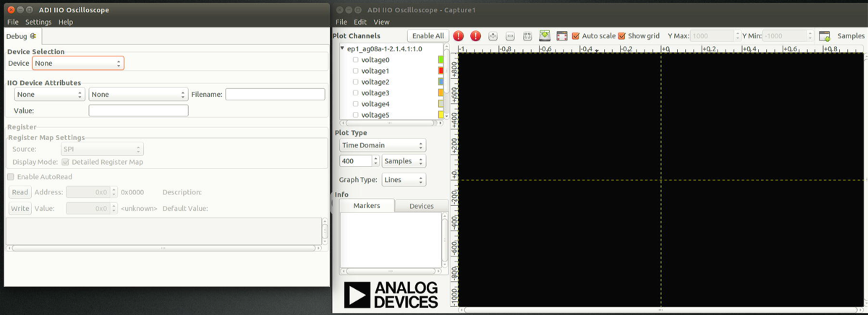Click the zoom in plot icon
Screen dimensions: 868x315
point(493,35)
